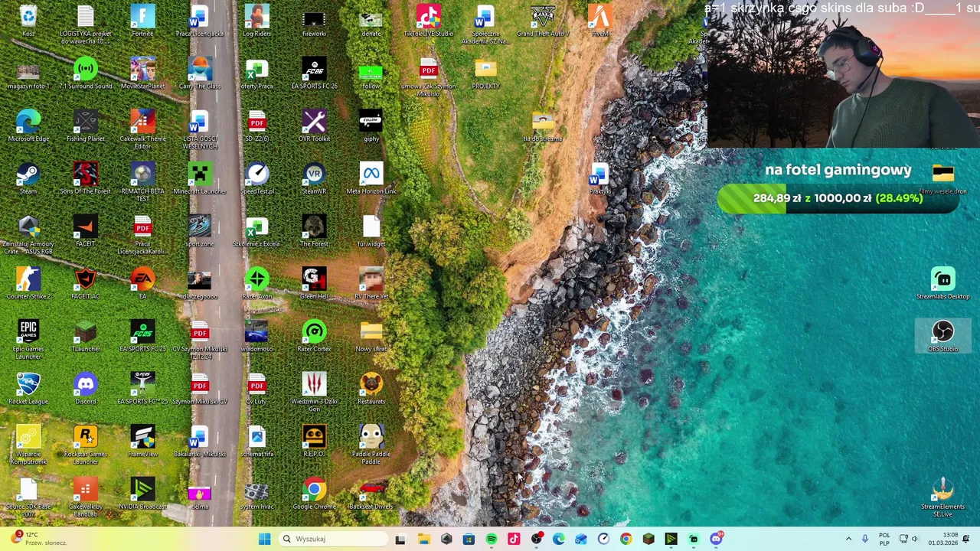The image size is (980, 551).
Task: Switch to Discord in the taskbar
Action: pyautogui.click(x=716, y=539)
